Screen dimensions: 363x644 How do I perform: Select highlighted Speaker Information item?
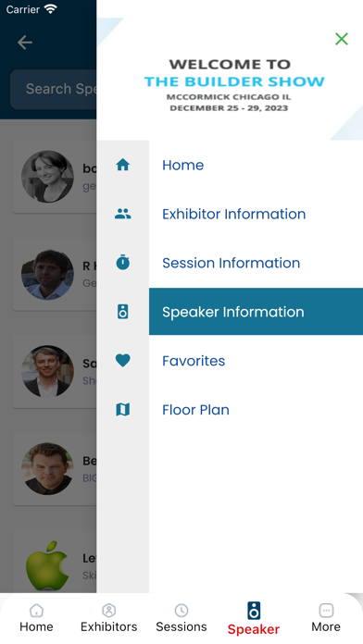[256, 312]
